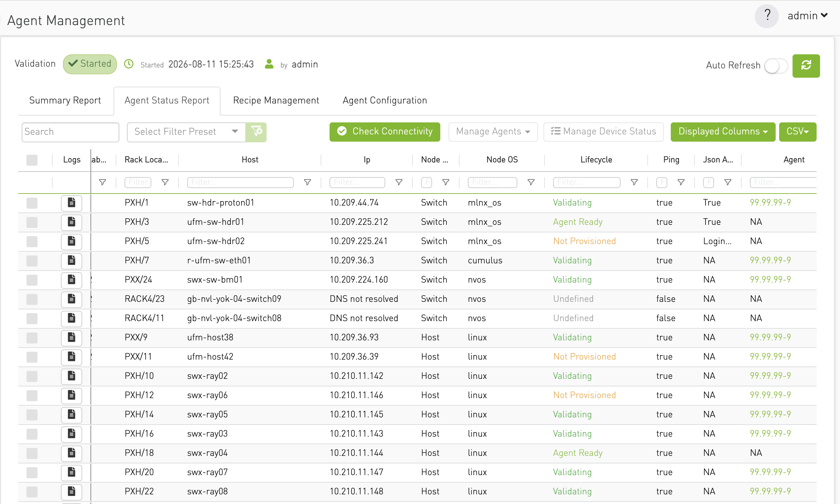The width and height of the screenshot is (840, 504).
Task: Open logs for swx-ray02
Action: pos(72,376)
